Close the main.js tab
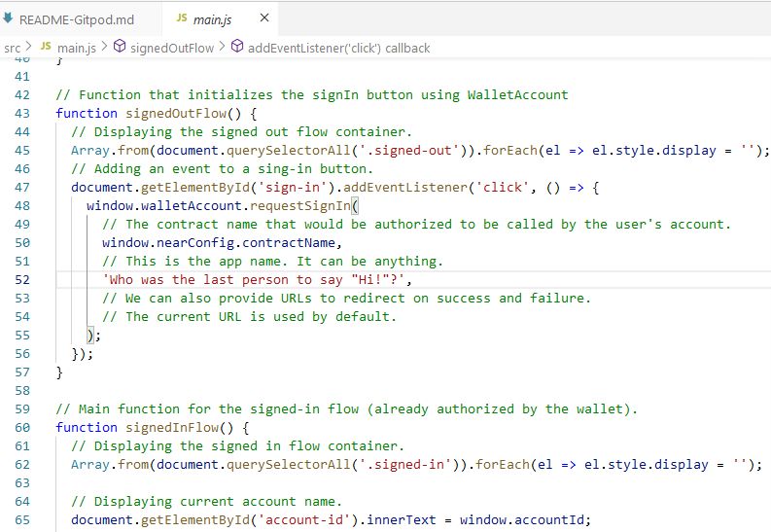The width and height of the screenshot is (771, 532). click(x=265, y=18)
